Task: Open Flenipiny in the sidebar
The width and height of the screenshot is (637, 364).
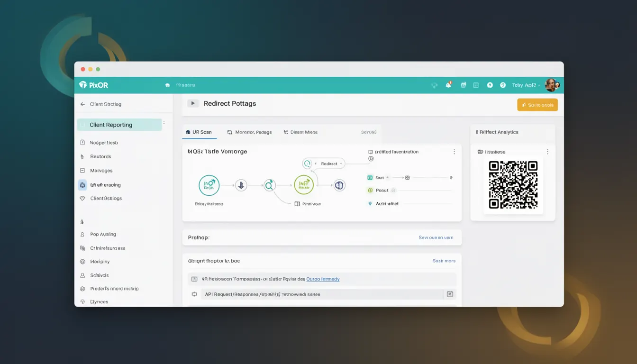Action: tap(95, 262)
